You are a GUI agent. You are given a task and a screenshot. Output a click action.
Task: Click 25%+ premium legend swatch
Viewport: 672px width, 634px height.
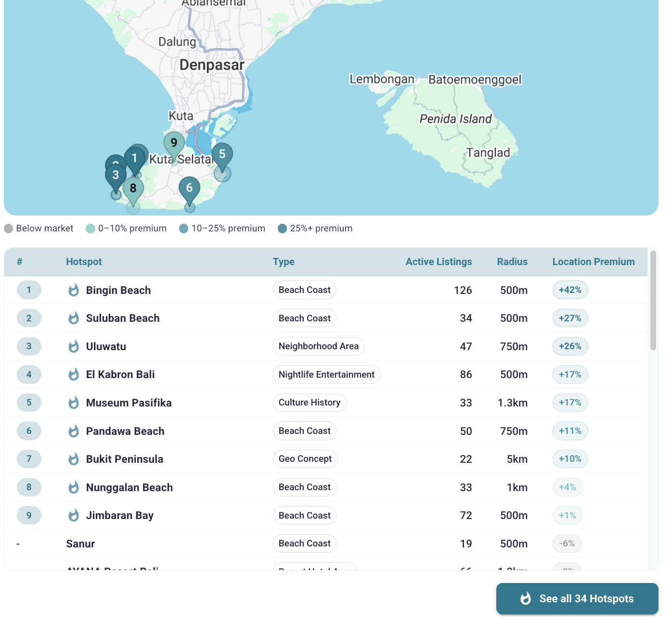coord(283,228)
